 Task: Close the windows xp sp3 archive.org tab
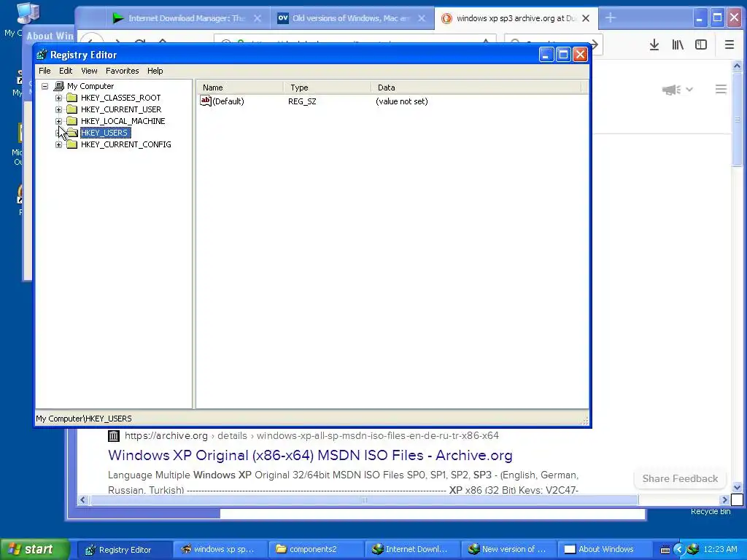tap(586, 18)
